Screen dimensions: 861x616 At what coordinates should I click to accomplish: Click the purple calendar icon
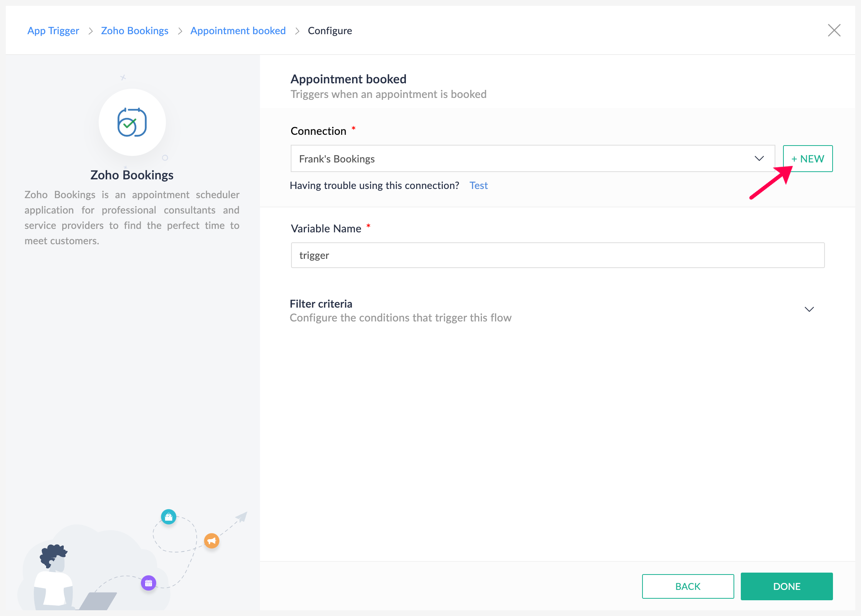coord(149,583)
